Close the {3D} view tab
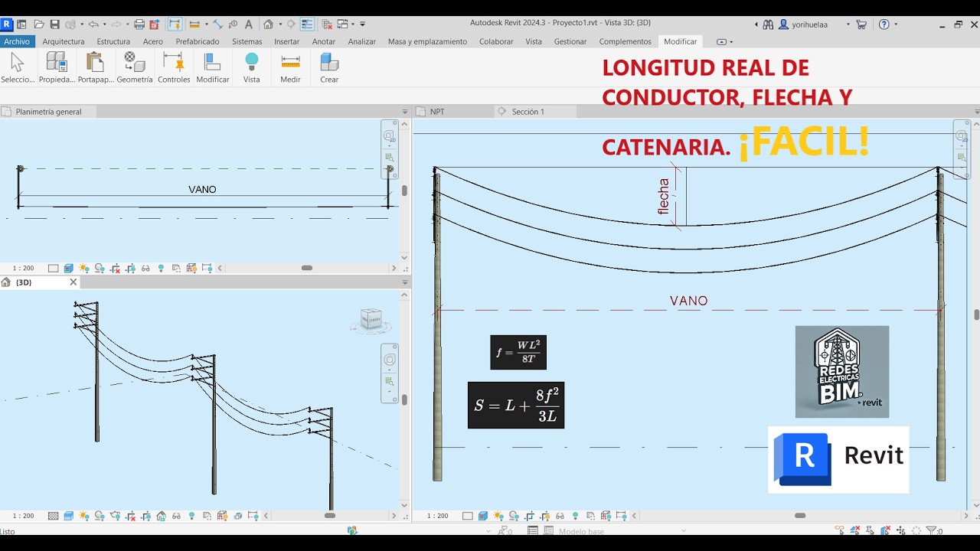This screenshot has width=980, height=551. click(73, 282)
